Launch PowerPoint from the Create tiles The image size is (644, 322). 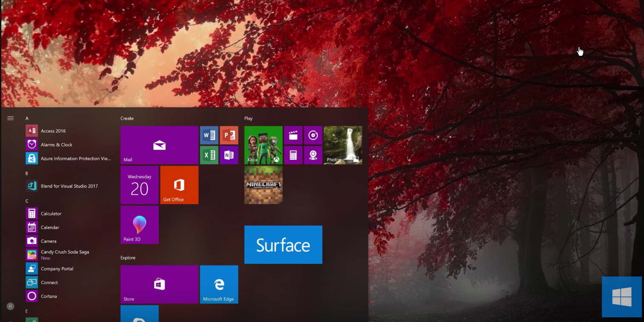pos(229,135)
